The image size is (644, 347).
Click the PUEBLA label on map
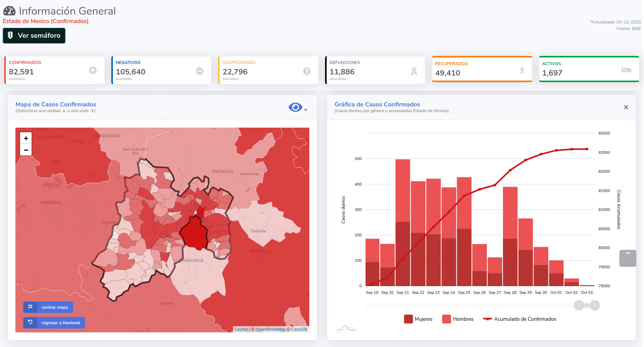[x=261, y=251]
